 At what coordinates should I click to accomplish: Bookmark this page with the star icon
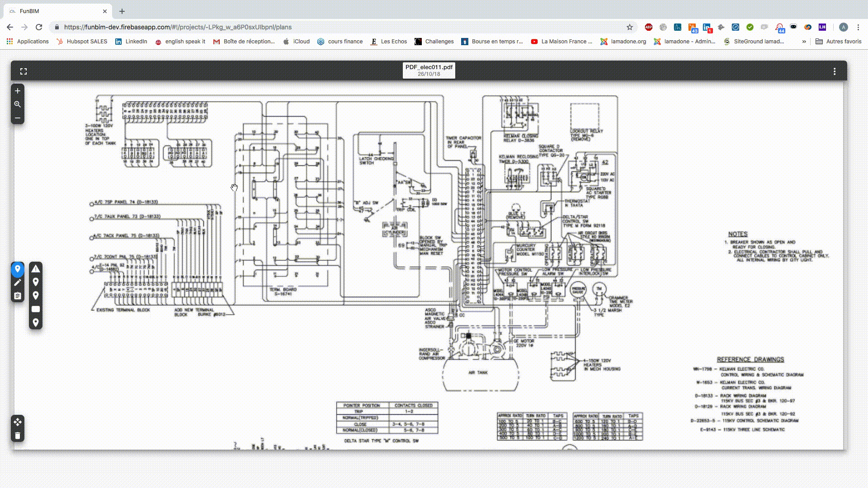click(630, 27)
